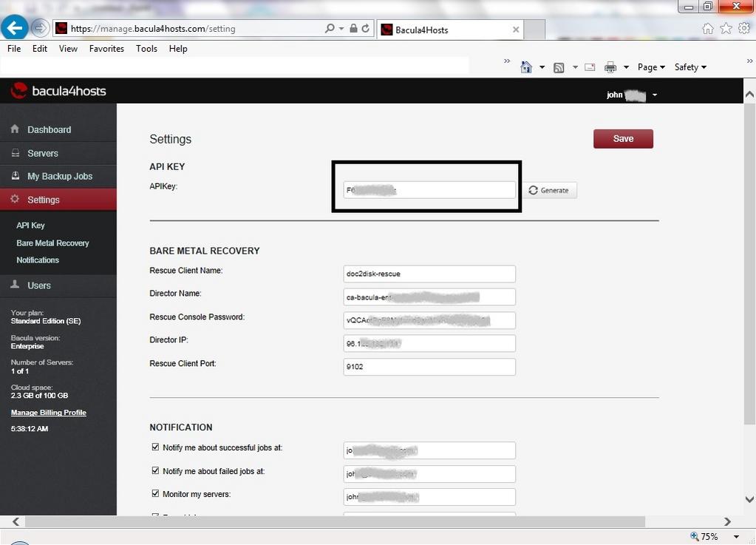The width and height of the screenshot is (756, 545).
Task: Expand the feeds icon dropdown arrow
Action: 575,67
